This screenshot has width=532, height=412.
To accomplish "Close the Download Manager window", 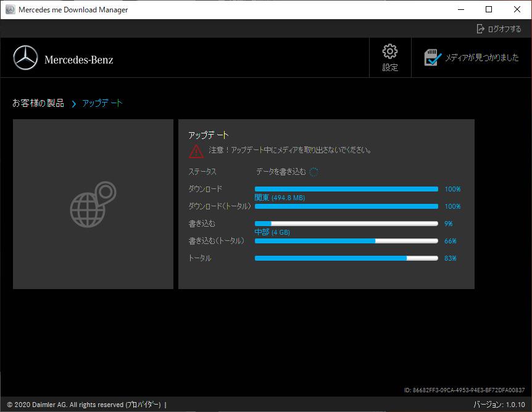I will pos(517,9).
